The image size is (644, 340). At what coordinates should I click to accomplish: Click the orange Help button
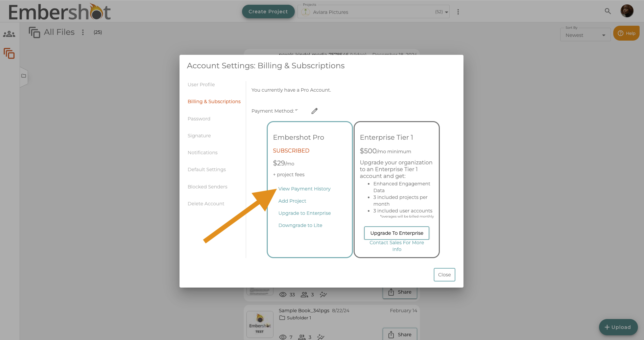[626, 33]
